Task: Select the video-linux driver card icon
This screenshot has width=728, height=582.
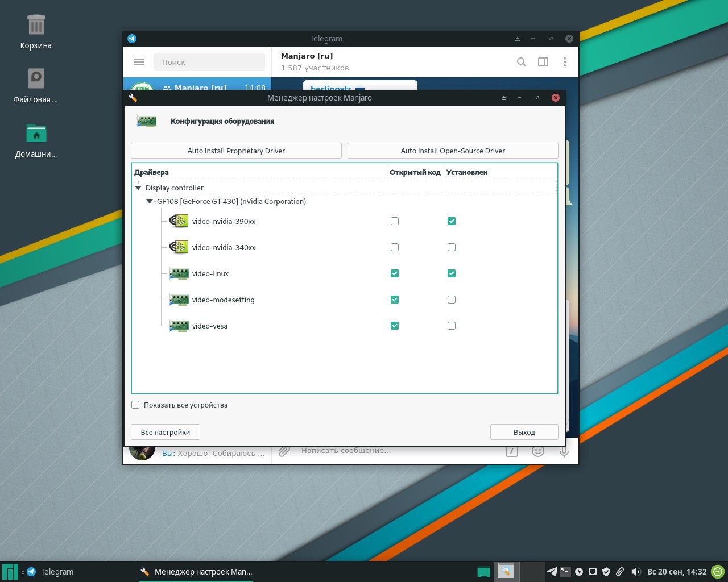Action: click(x=179, y=273)
